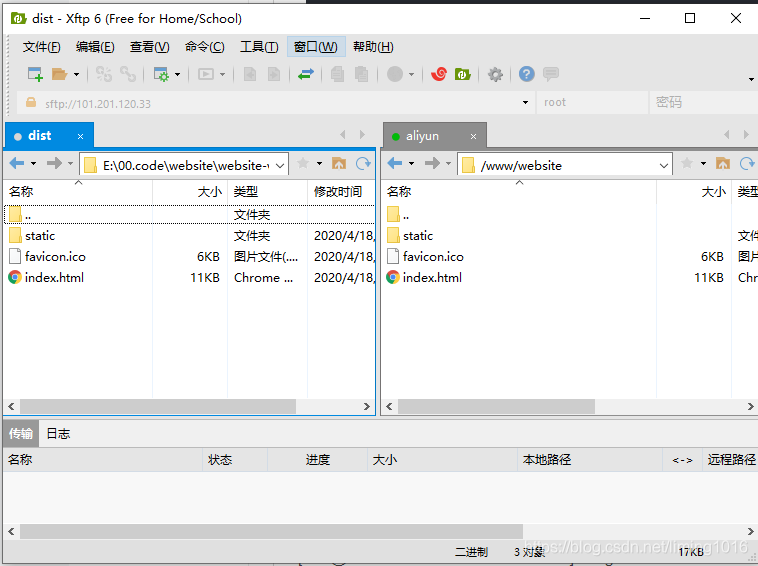The height and width of the screenshot is (566, 758).
Task: Click 状态 column header in transfer list
Action: point(234,460)
